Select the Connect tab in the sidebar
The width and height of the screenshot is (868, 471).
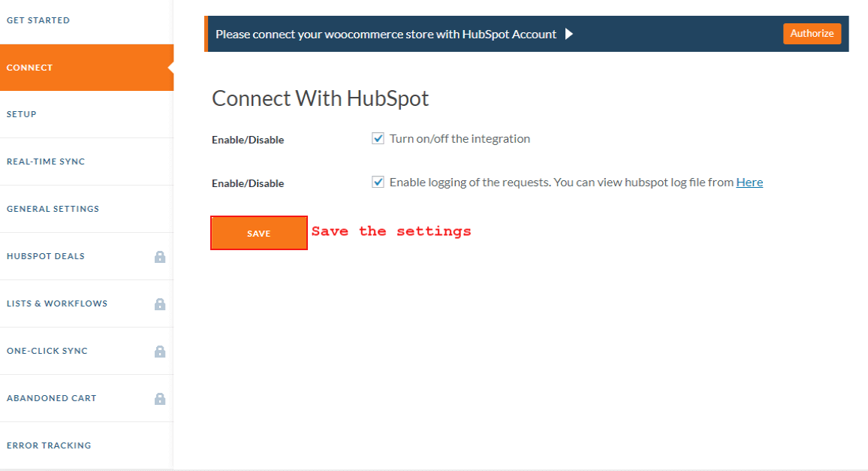click(x=87, y=68)
